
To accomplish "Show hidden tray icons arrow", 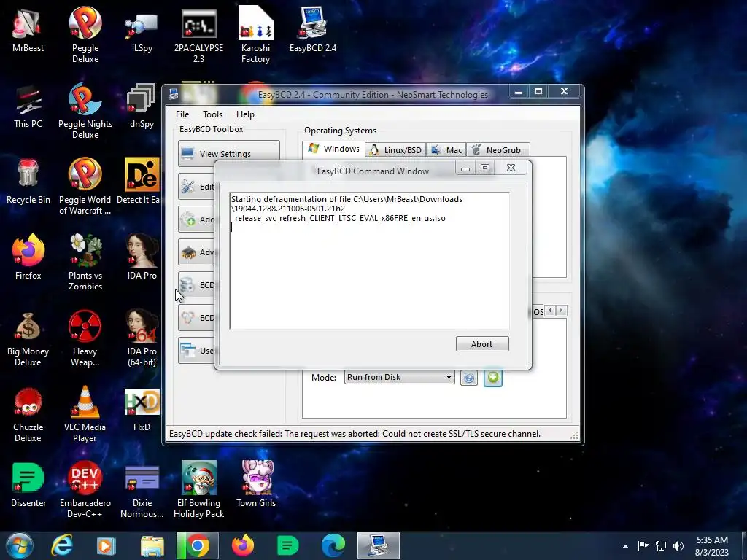I will pyautogui.click(x=625, y=546).
